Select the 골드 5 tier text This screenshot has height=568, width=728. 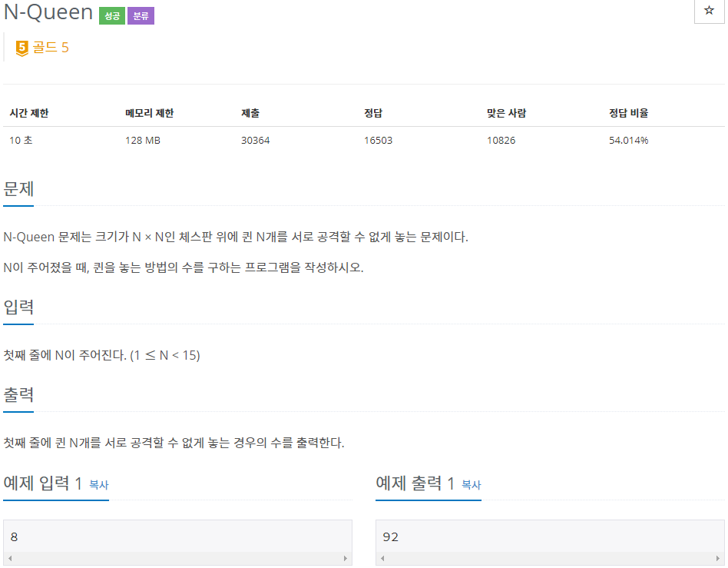tap(51, 48)
